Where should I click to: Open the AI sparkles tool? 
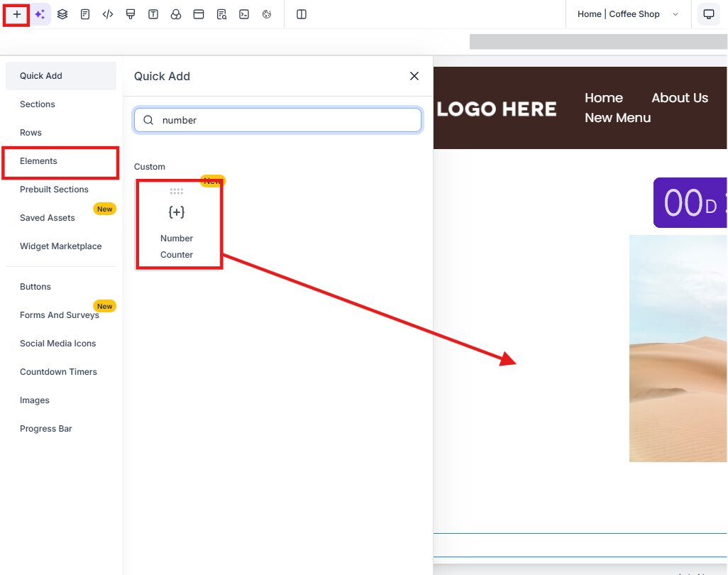(40, 14)
